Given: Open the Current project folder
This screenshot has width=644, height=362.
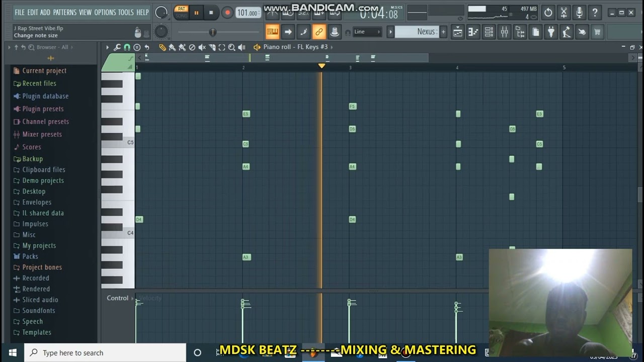Looking at the screenshot, I should [44, 71].
